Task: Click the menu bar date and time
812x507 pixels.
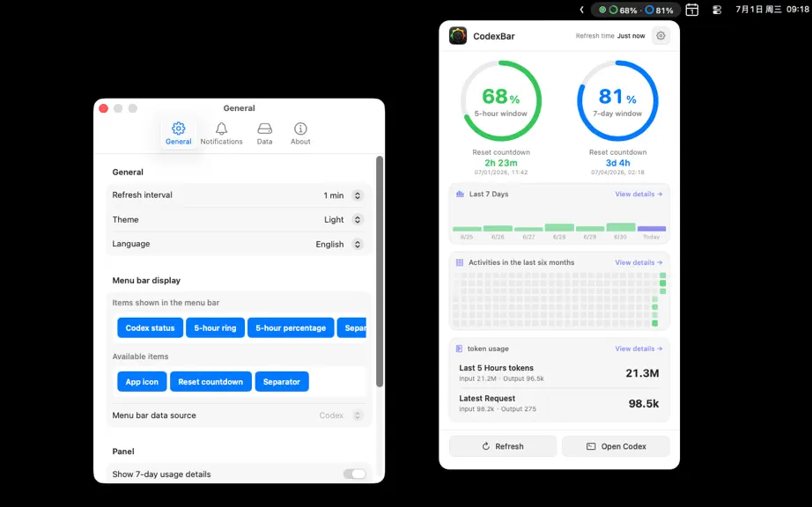Action: pos(772,10)
